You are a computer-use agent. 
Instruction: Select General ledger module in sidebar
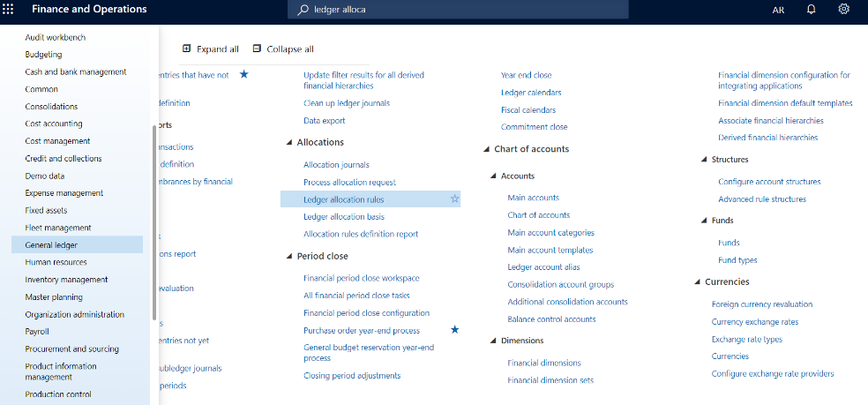(56, 244)
